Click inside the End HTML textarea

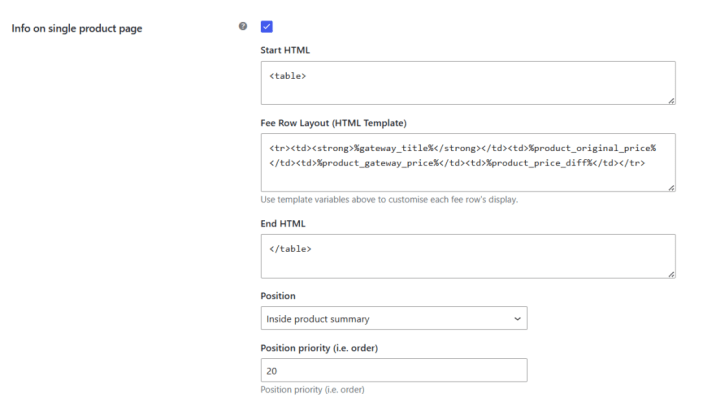click(468, 256)
